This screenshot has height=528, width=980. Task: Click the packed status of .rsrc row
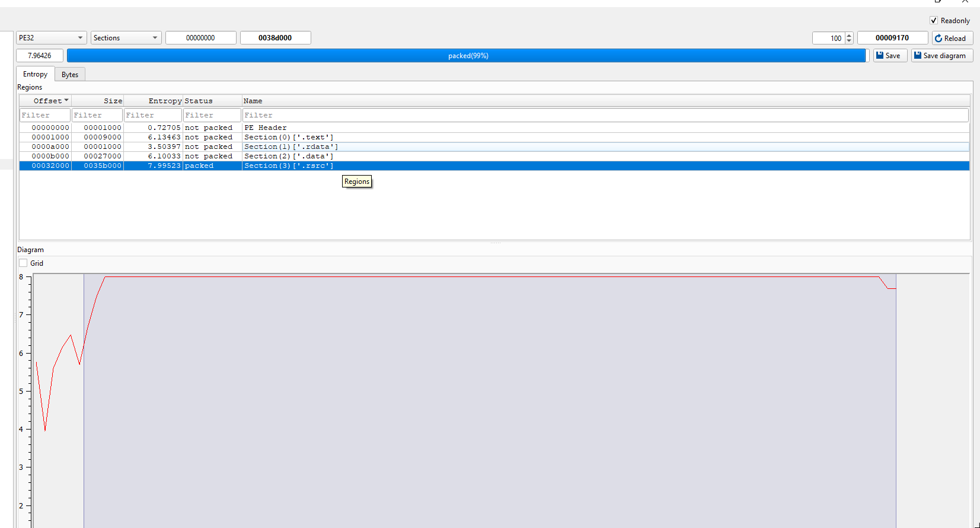(199, 166)
